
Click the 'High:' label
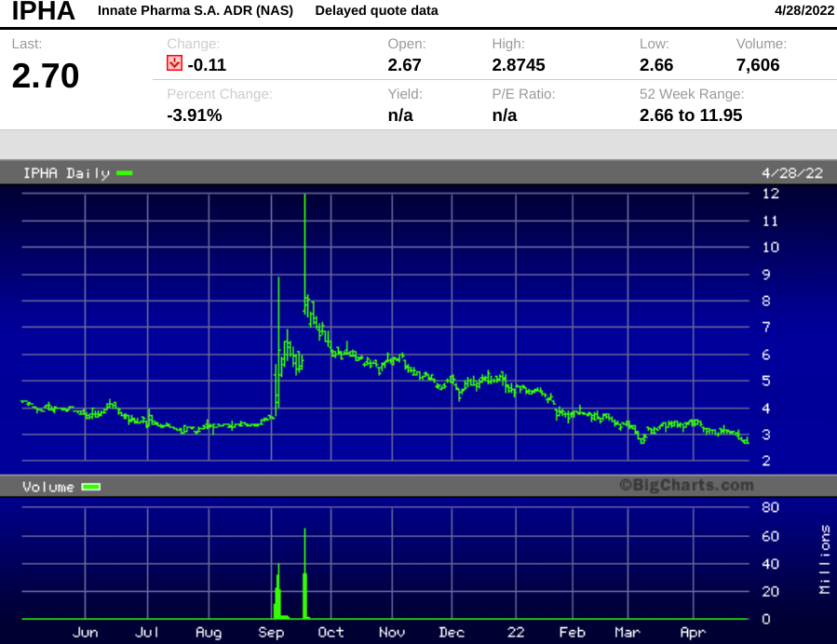click(x=508, y=44)
